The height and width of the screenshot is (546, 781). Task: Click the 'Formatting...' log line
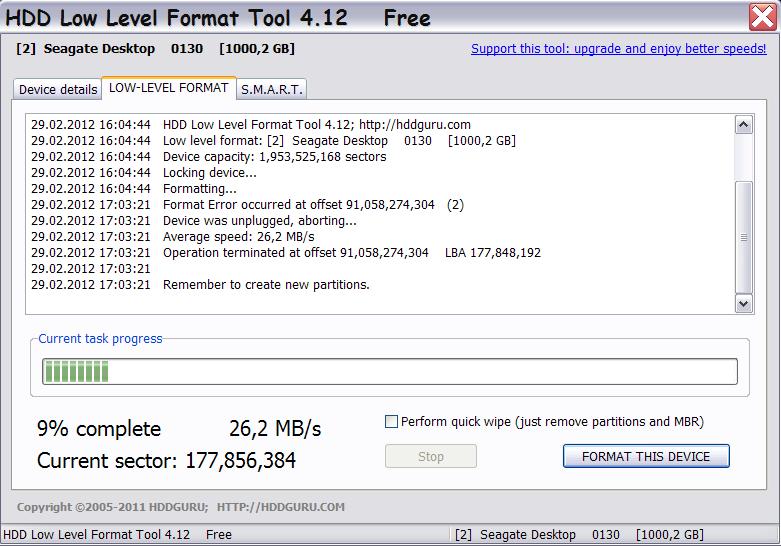[134, 188]
